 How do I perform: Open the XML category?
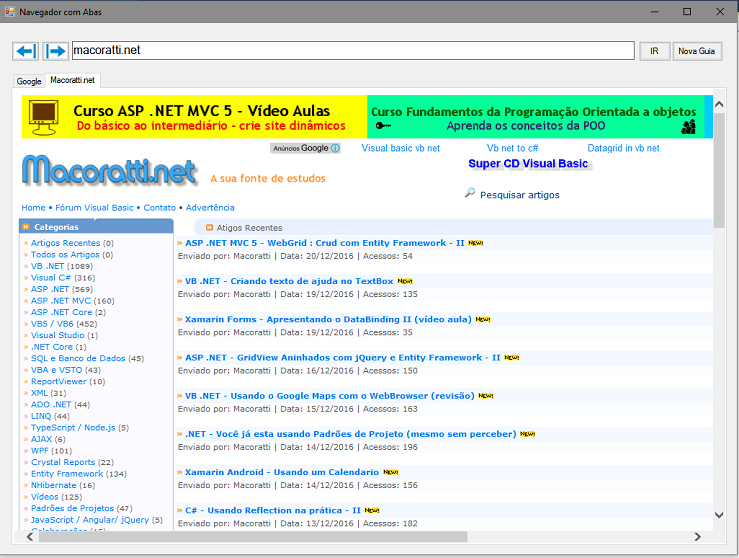click(x=39, y=393)
